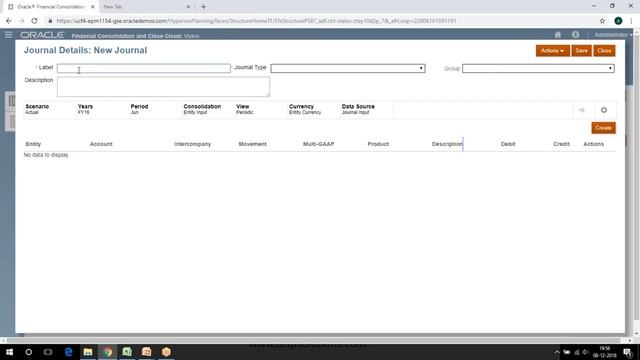
Task: Open the POV settings gear icon
Action: 604,110
